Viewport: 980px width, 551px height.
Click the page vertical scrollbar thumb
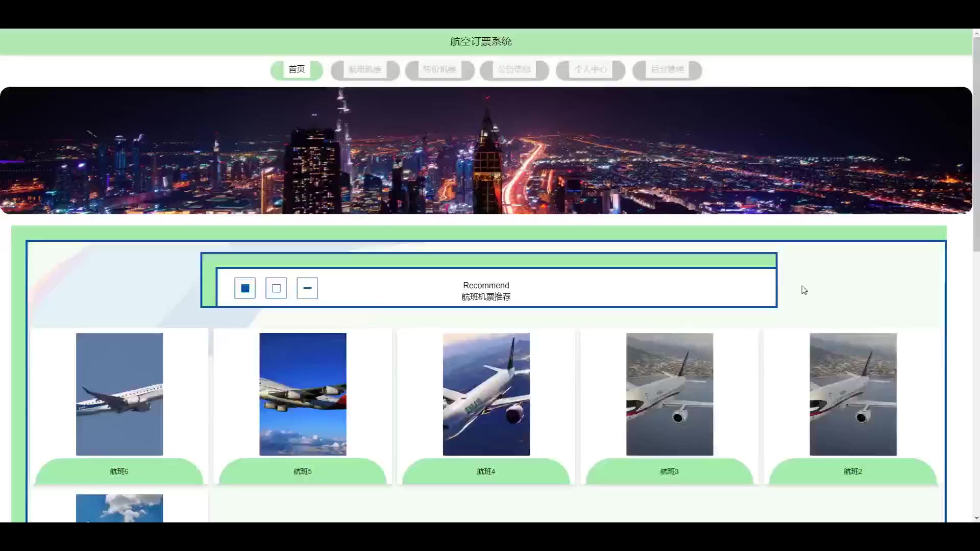976,145
